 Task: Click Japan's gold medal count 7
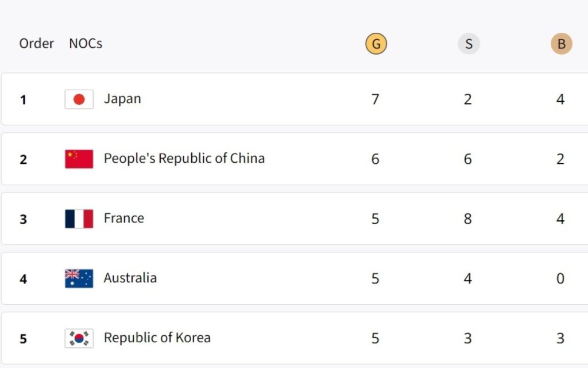[375, 99]
